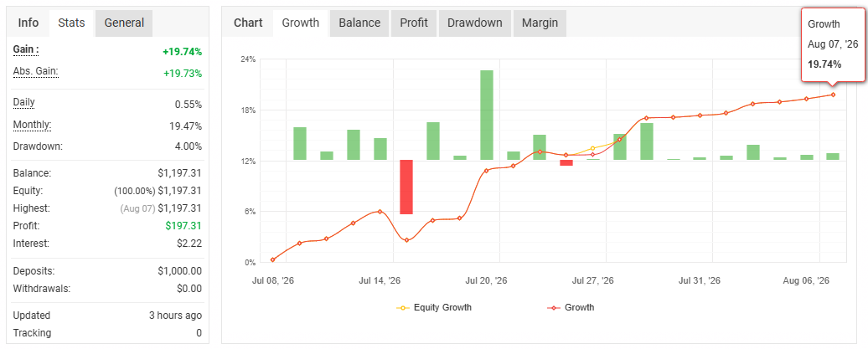Click the Monthly stat label
This screenshot has height=349, width=868.
point(32,125)
